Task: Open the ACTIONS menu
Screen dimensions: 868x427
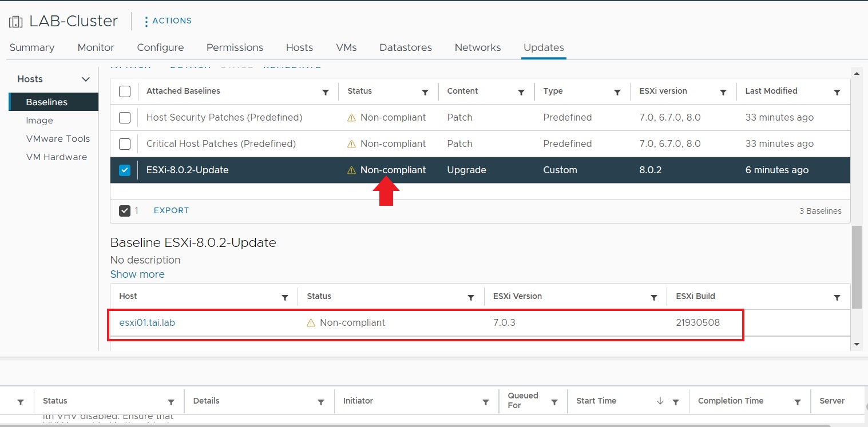Action: coord(168,21)
